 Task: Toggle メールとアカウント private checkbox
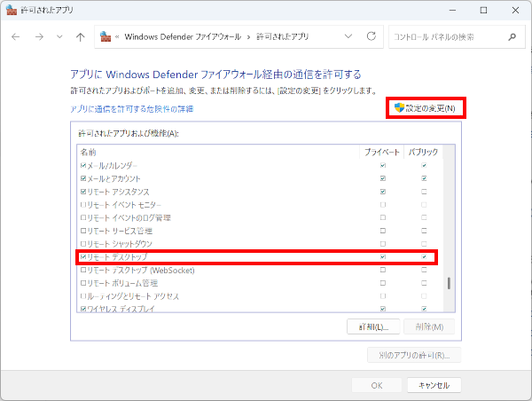[x=383, y=178]
